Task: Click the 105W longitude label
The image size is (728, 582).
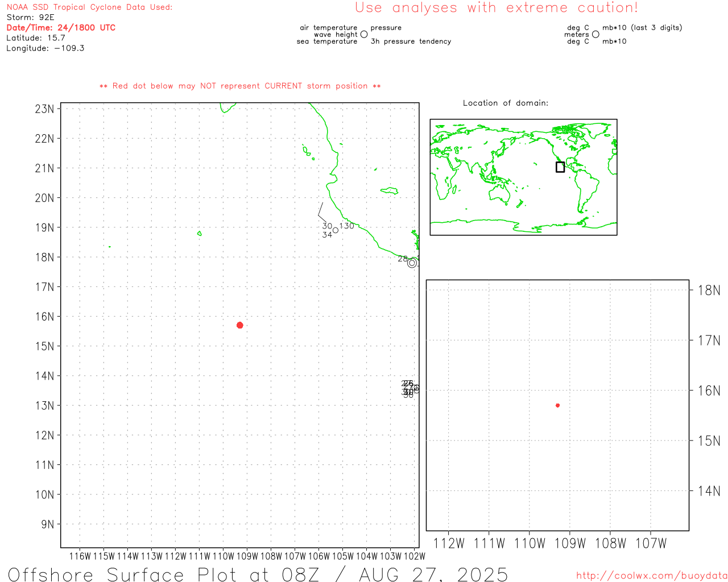Action: (x=342, y=556)
